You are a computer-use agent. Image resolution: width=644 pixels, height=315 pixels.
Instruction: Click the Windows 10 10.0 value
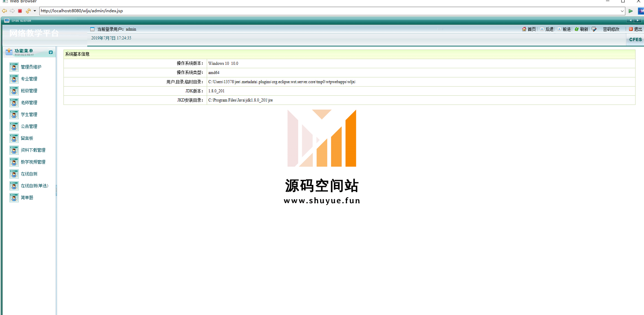(x=223, y=63)
